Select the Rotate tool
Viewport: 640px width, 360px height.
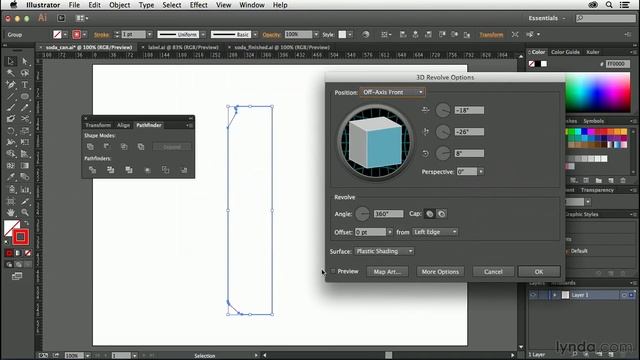pos(11,131)
